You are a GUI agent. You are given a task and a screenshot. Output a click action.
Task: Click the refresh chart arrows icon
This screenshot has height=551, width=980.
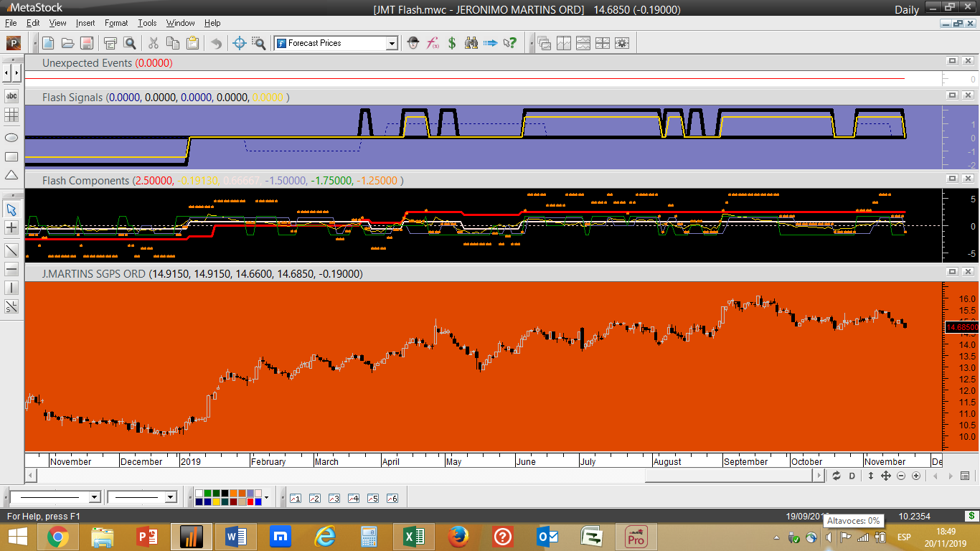pyautogui.click(x=836, y=476)
